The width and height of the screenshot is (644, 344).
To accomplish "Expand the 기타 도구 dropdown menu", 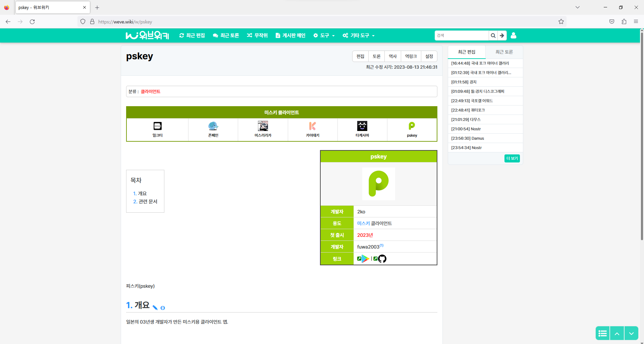I will [x=358, y=35].
